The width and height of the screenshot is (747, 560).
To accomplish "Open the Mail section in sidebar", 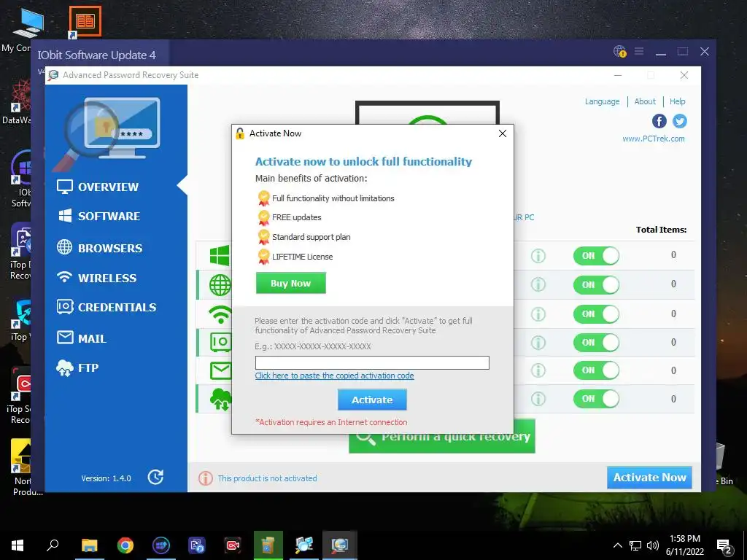I will pos(82,338).
